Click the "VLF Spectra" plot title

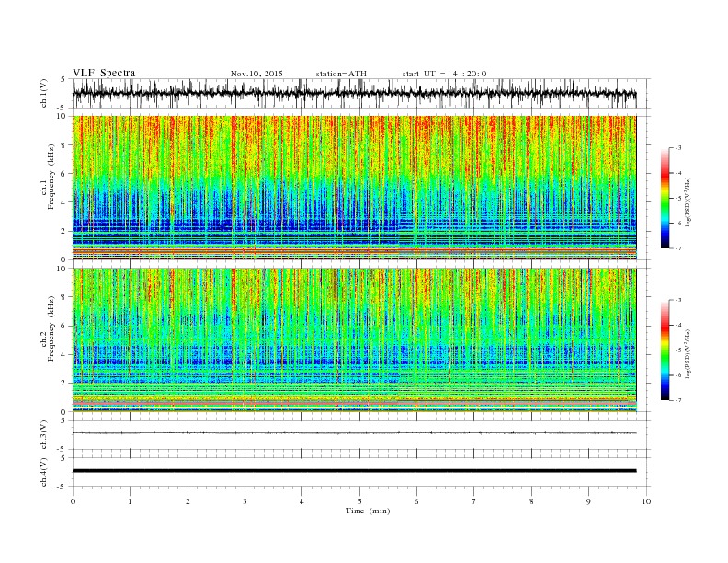tap(104, 73)
